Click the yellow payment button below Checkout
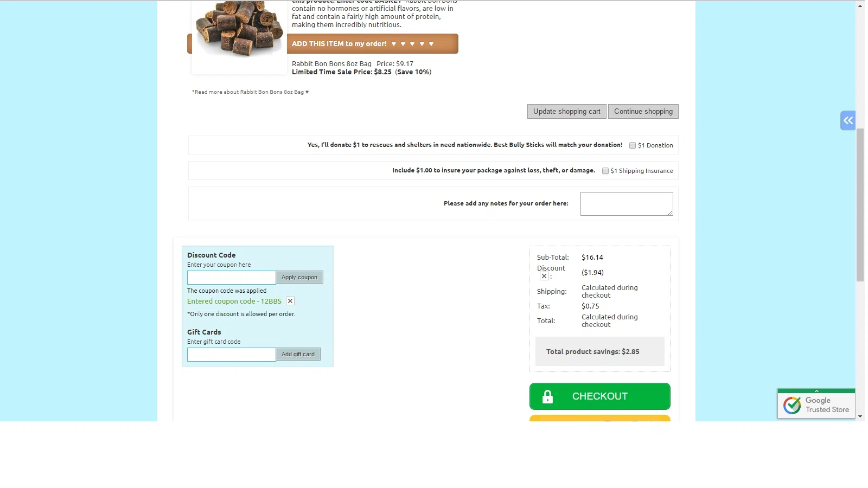The width and height of the screenshot is (868, 488). (x=600, y=418)
